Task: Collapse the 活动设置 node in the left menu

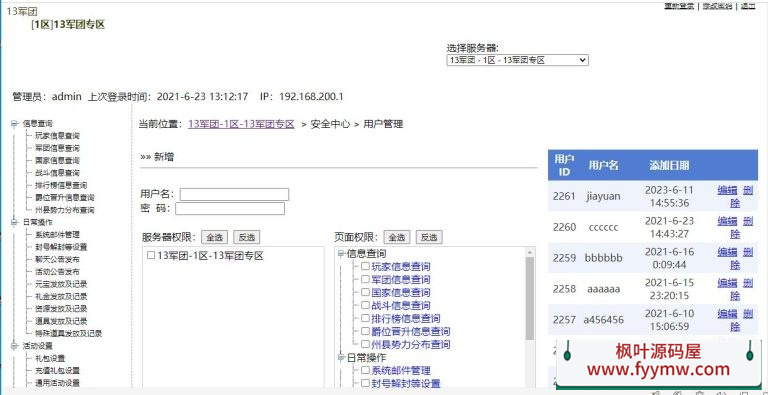Action: click(14, 346)
